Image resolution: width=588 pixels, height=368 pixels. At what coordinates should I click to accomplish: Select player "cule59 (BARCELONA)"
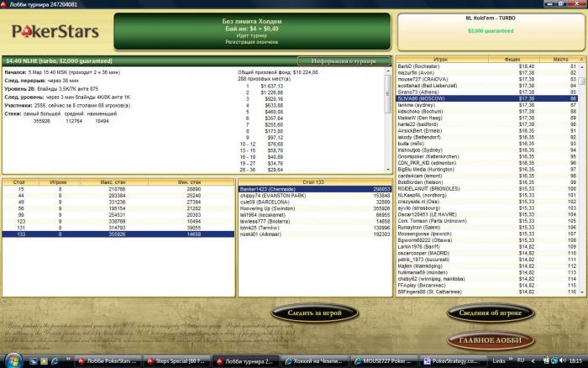point(315,202)
